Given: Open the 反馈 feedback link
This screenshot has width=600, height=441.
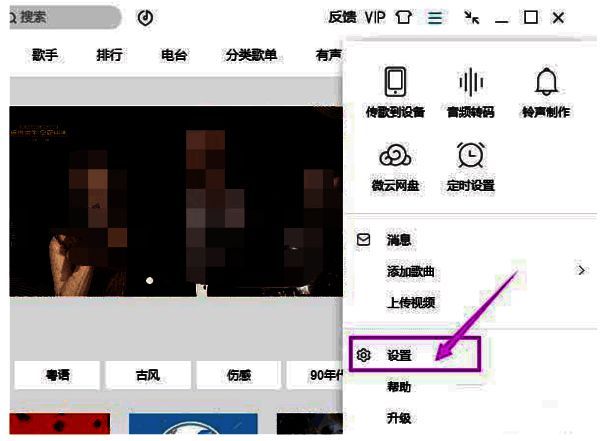Looking at the screenshot, I should tap(342, 17).
